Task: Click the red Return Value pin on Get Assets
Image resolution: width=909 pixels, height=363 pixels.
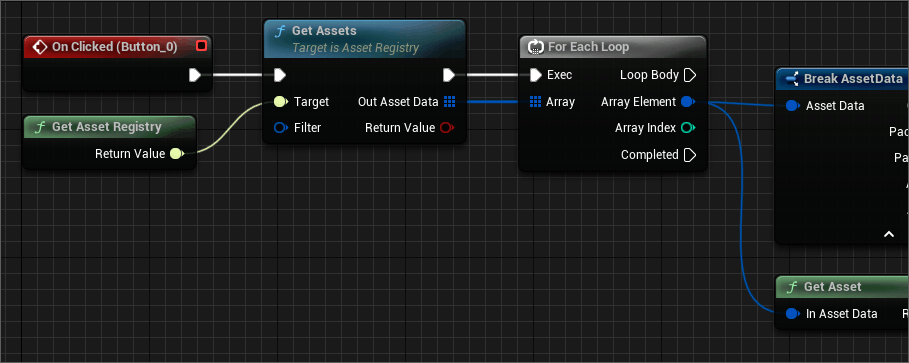Action: [x=447, y=128]
